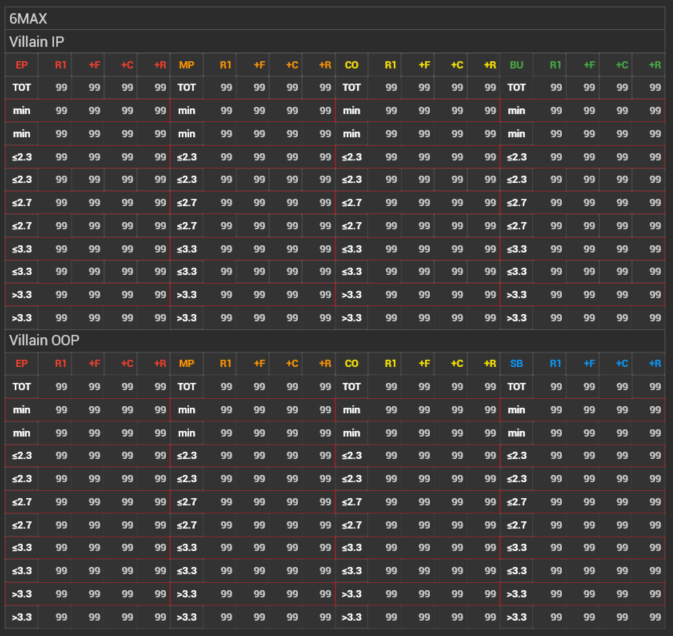Select the red +F header in Villain IP

(94, 65)
